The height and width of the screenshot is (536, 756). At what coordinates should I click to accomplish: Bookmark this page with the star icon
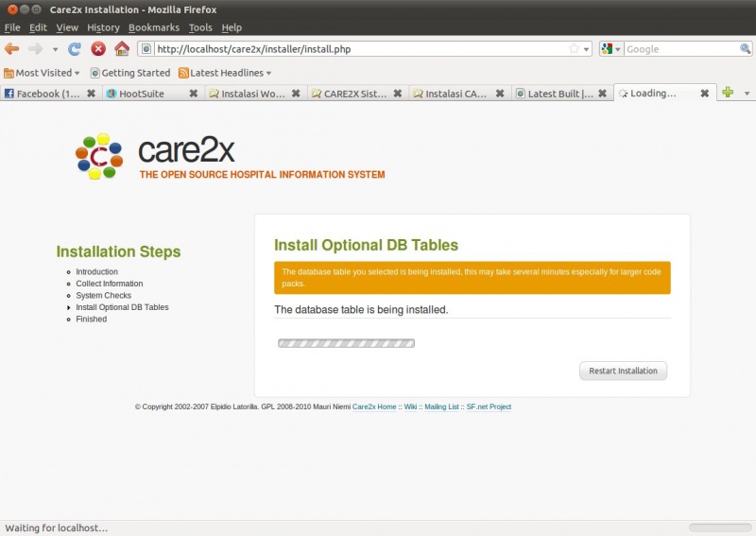(x=574, y=49)
